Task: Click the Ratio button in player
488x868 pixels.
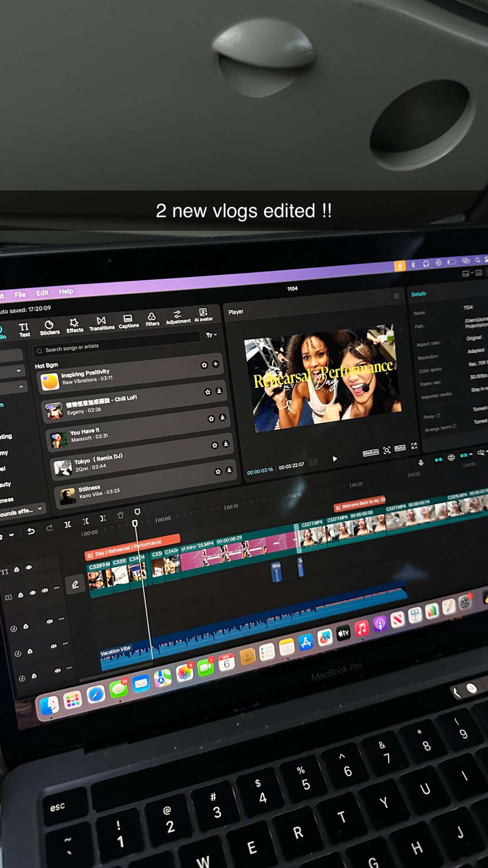Action: 400,448
